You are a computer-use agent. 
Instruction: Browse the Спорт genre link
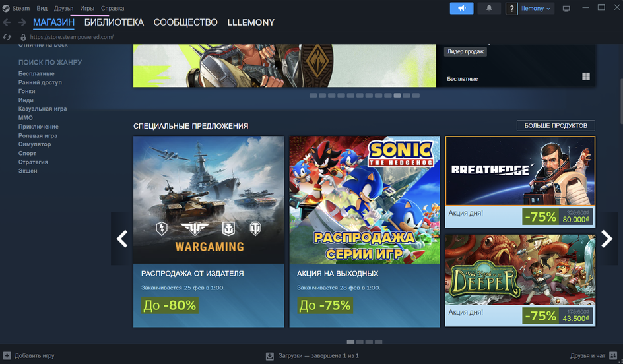27,153
